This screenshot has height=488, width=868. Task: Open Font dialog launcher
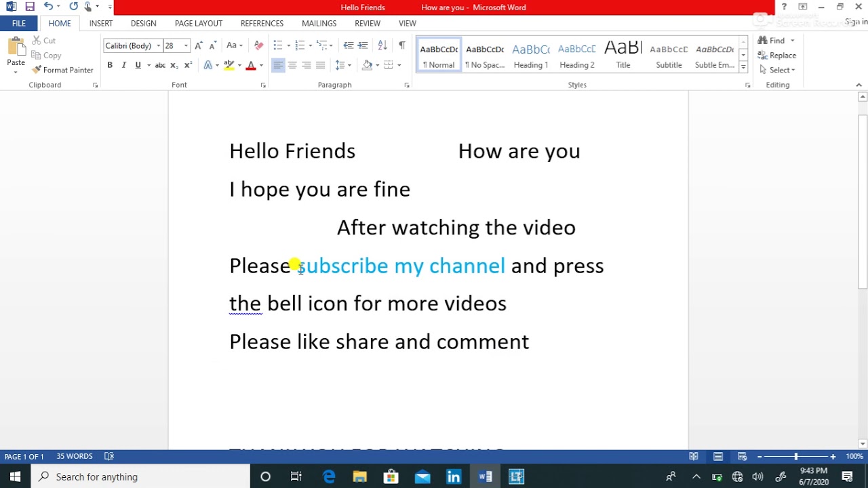tap(263, 85)
